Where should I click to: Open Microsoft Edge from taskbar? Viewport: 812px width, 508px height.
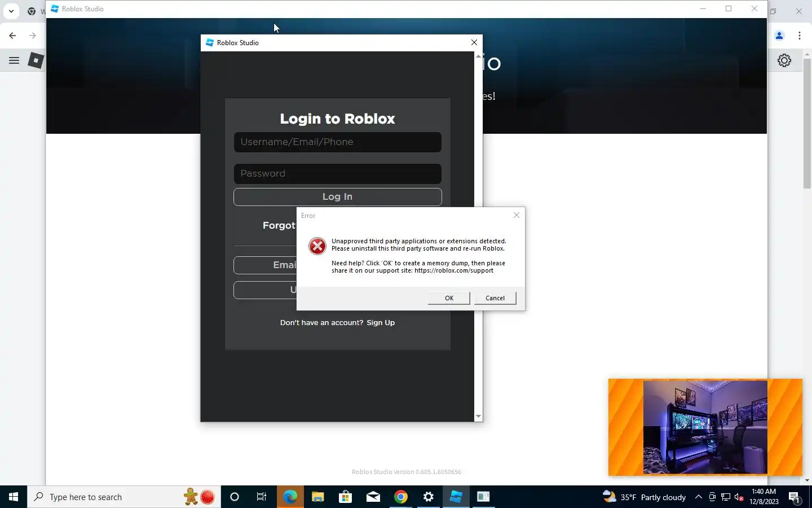pos(290,497)
